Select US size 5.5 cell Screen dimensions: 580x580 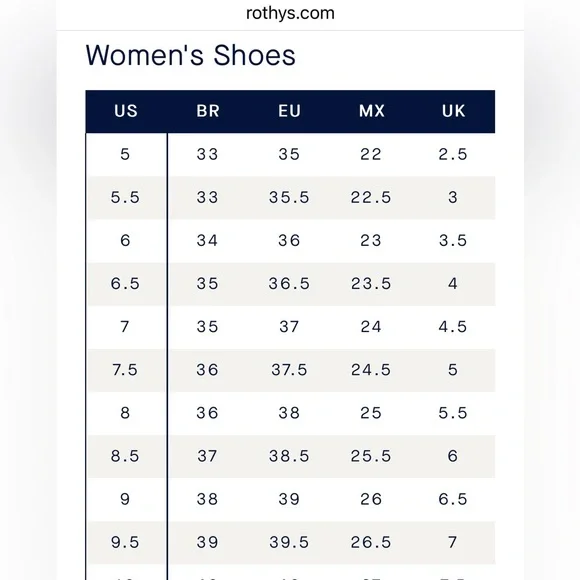pyautogui.click(x=125, y=198)
